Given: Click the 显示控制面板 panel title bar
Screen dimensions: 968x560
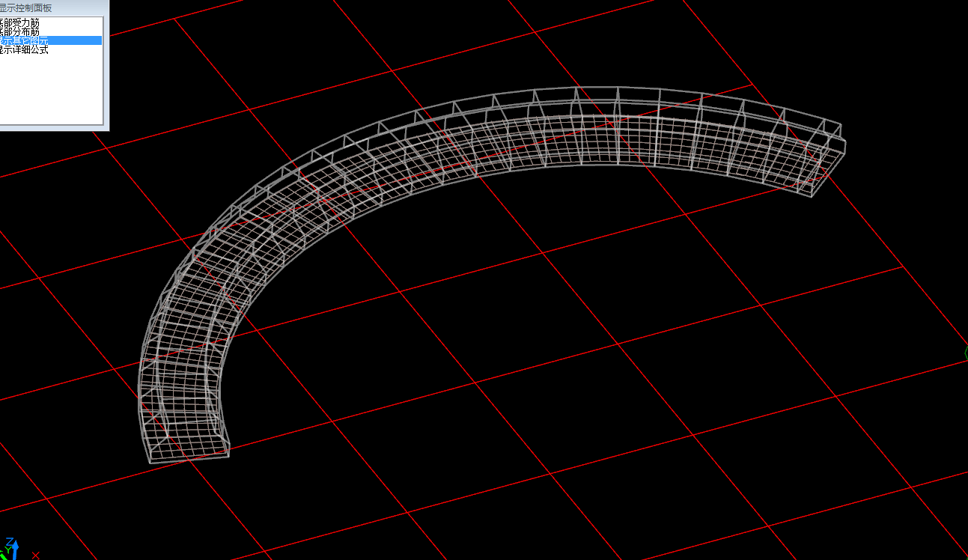Looking at the screenshot, I should click(53, 7).
